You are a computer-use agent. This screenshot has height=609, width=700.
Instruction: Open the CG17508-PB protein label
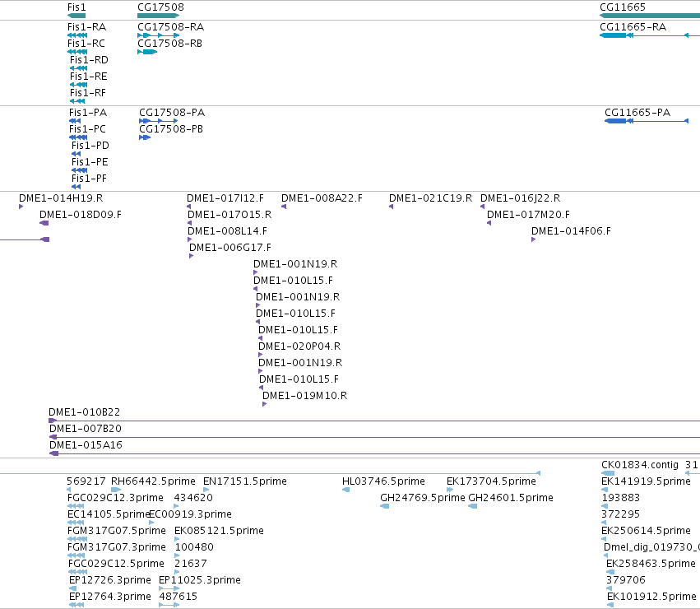pos(171,129)
